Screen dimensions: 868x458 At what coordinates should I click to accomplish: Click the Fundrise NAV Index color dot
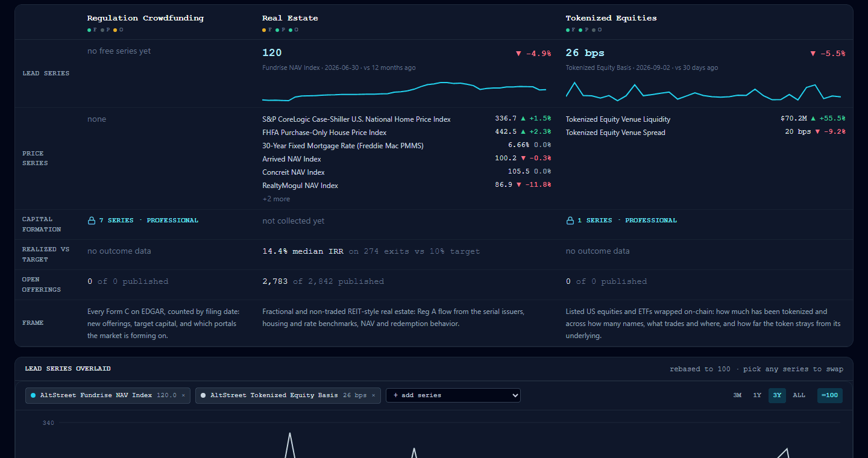click(x=33, y=395)
